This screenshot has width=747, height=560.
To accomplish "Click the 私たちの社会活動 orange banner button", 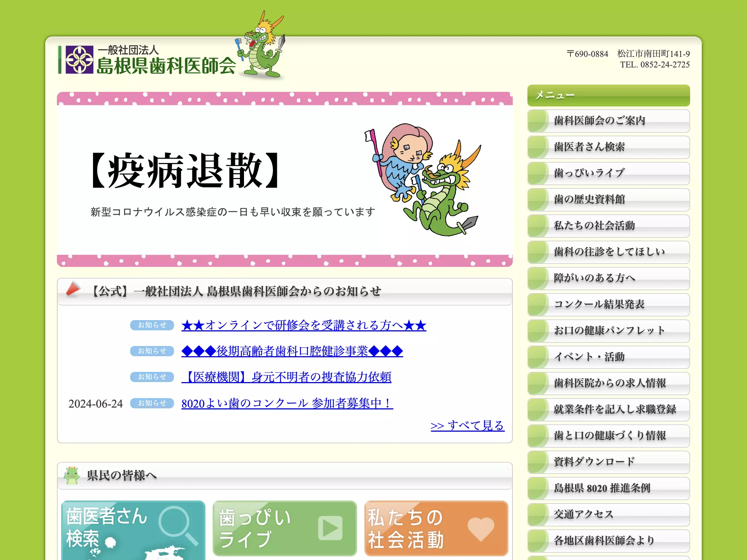I will 436,528.
